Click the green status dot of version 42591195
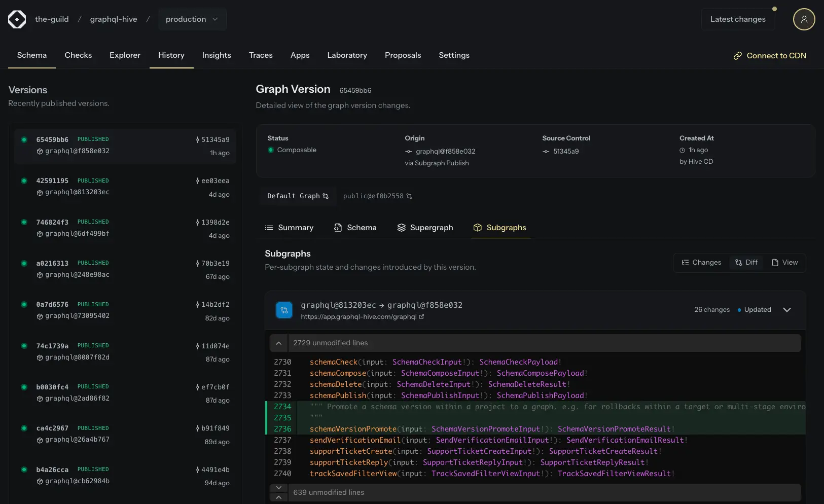The image size is (824, 504). pos(24,181)
